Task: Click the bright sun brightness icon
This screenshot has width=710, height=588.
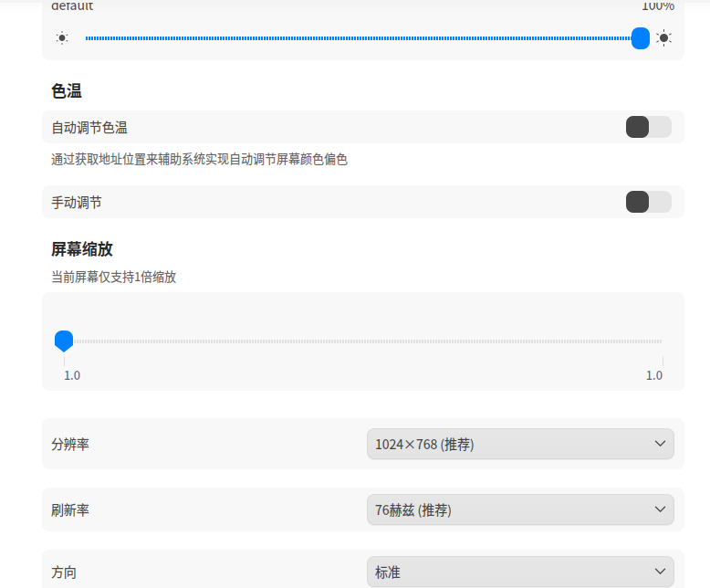Action: point(663,38)
